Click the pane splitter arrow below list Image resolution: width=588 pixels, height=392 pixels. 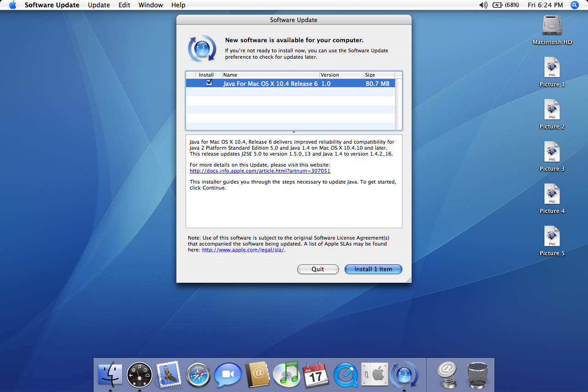pos(294,132)
